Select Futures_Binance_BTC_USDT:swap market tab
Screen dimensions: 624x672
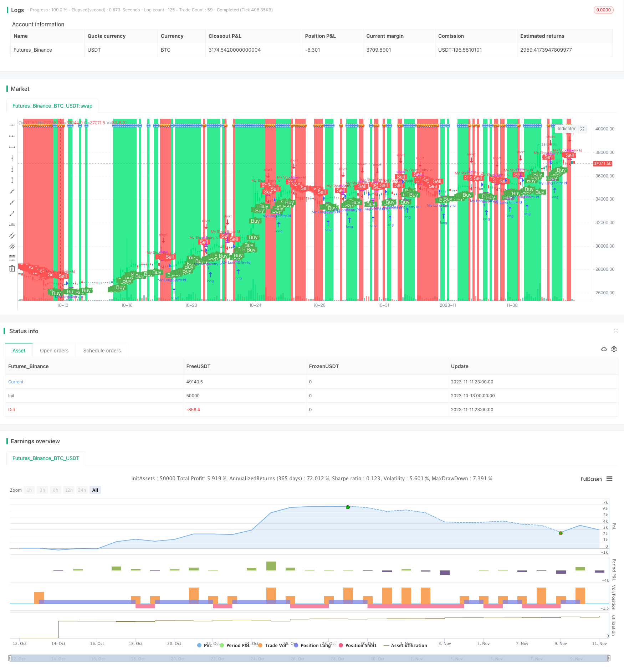pos(52,106)
